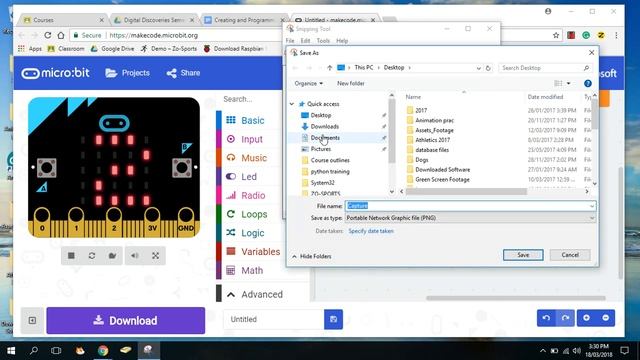Image resolution: width=640 pixels, height=360 pixels.
Task: Refresh the Desktop folder listing
Action: tap(488, 68)
